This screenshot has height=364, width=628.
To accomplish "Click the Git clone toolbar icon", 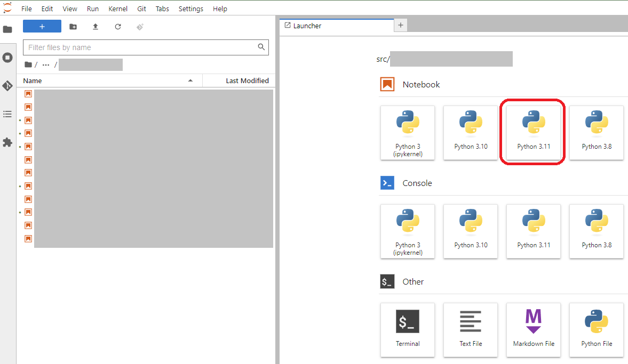I will point(140,27).
